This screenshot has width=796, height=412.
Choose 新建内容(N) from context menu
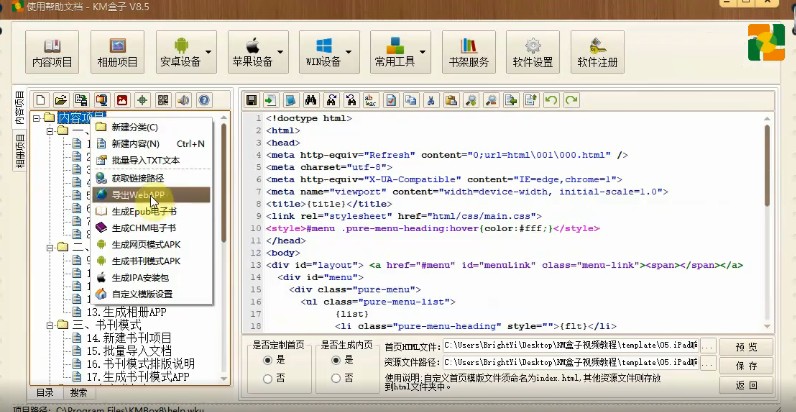click(151, 144)
